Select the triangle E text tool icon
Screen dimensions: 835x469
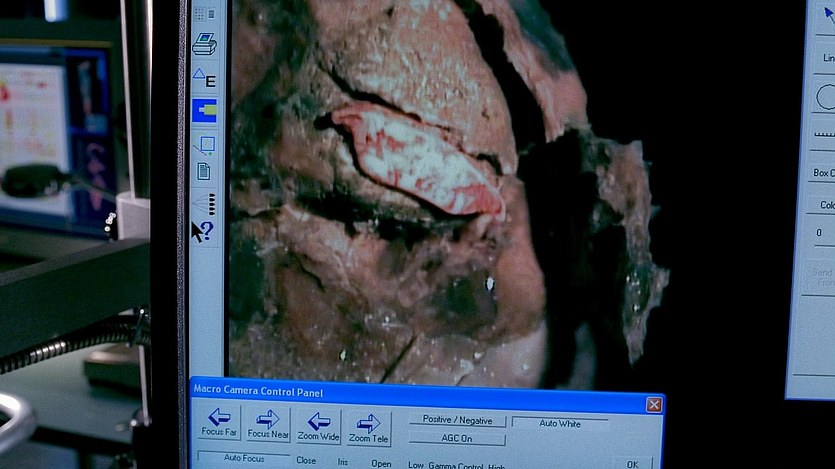pyautogui.click(x=204, y=78)
